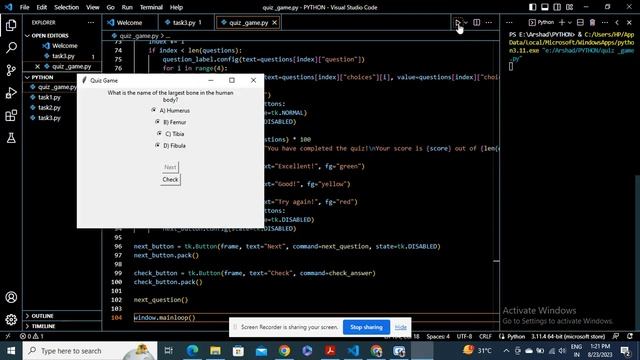The height and width of the screenshot is (360, 640).
Task: Expand the OUTLINE section
Action: 62,316
